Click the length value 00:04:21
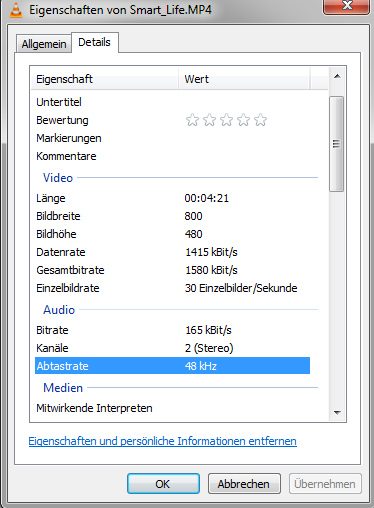The width and height of the screenshot is (374, 508). coord(207,198)
